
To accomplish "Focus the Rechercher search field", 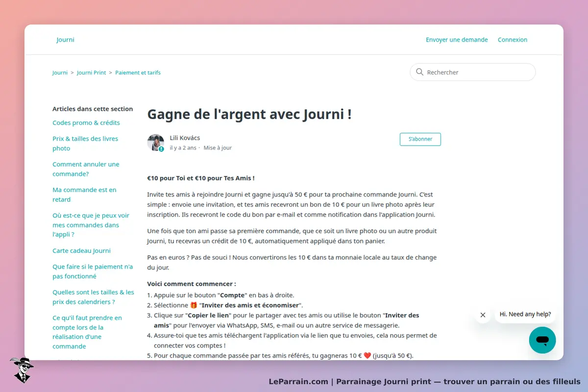I will pos(473,72).
